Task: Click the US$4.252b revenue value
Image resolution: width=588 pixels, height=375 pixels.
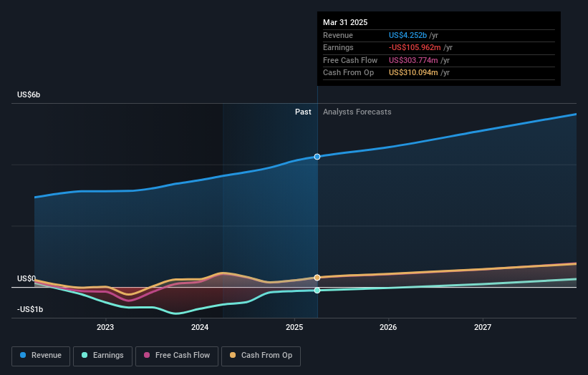Action: [408, 35]
